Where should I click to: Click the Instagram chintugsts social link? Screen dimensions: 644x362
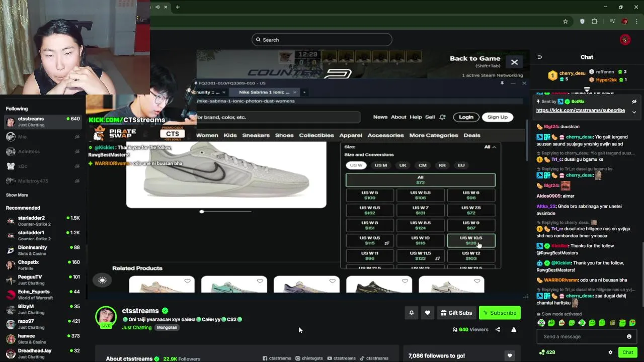(309, 358)
